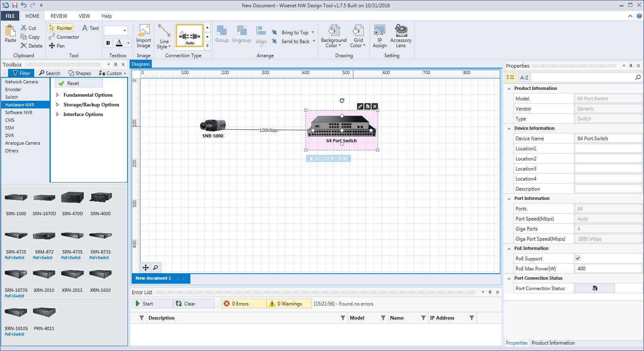Switch to the REVIEW ribbon tab
The width and height of the screenshot is (644, 351).
coord(59,16)
